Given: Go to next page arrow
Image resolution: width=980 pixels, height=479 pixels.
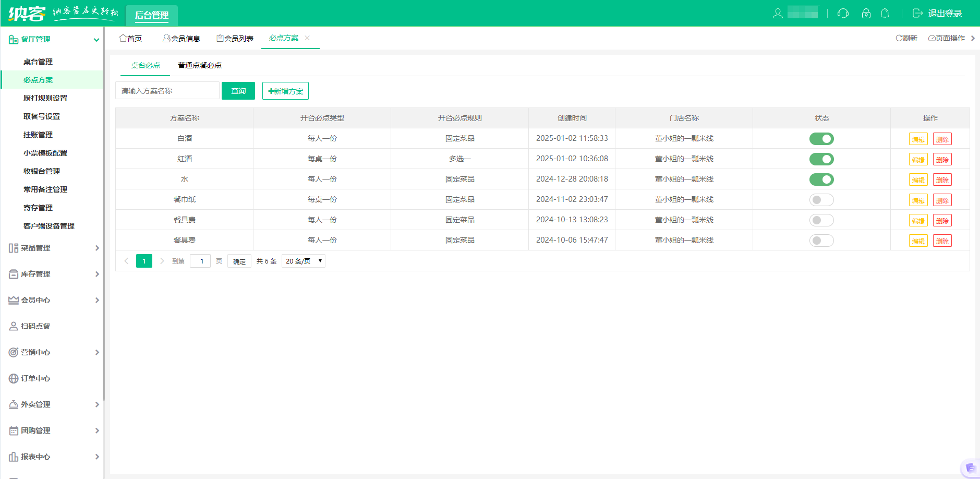Looking at the screenshot, I should tap(162, 261).
